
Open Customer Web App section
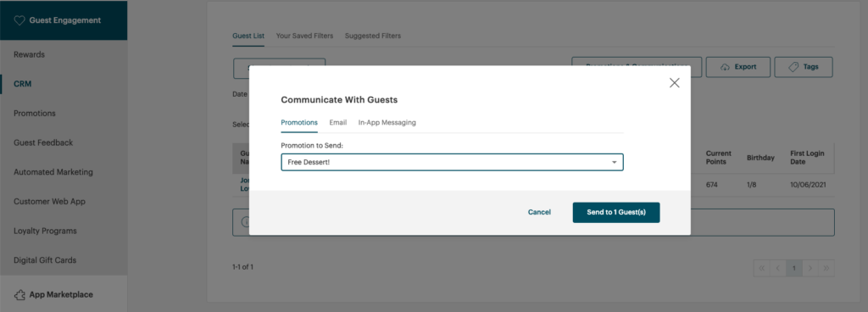point(49,202)
